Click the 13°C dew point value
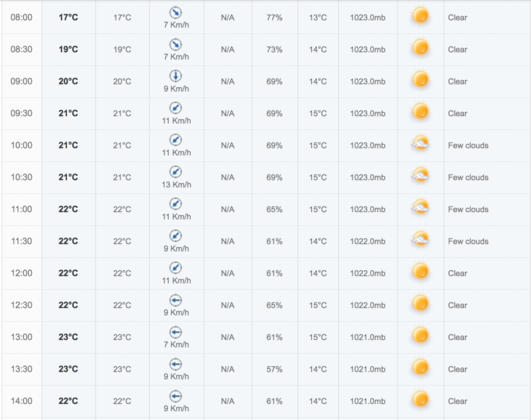 coord(317,17)
